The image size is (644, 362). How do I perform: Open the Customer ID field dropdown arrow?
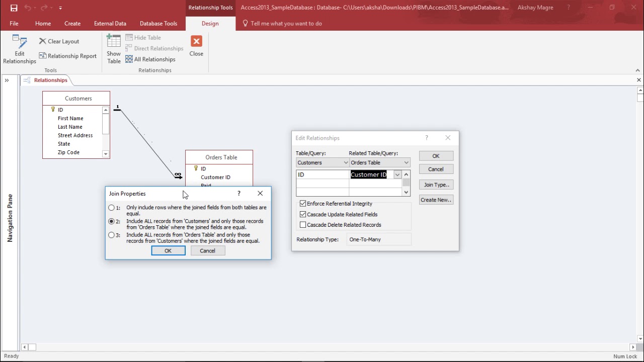pyautogui.click(x=397, y=175)
